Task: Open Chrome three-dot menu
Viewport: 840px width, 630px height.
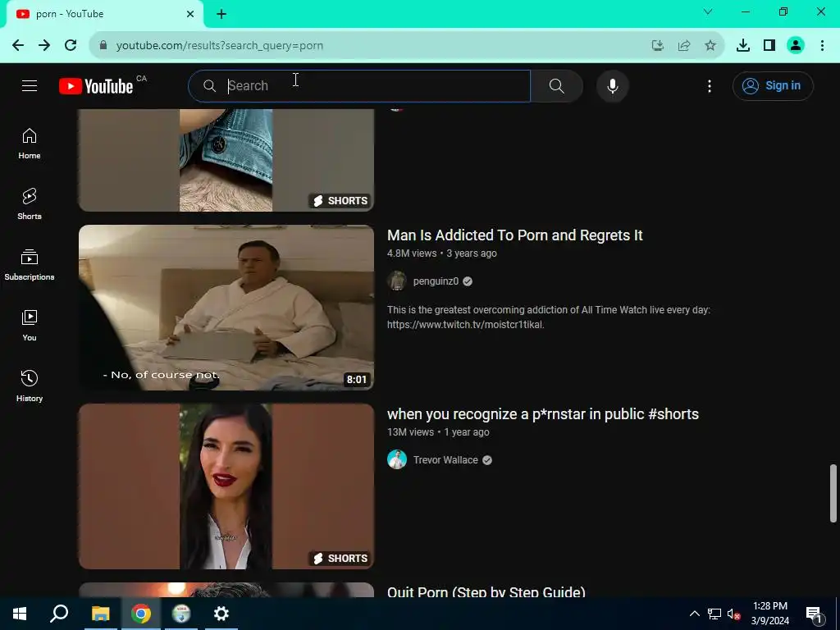Action: (822, 46)
